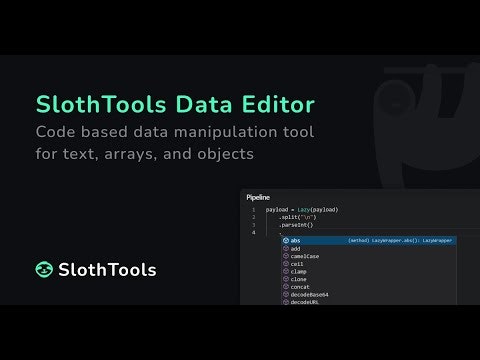Click the '.parseInt()' code line
The image size is (480, 360).
coord(296,225)
